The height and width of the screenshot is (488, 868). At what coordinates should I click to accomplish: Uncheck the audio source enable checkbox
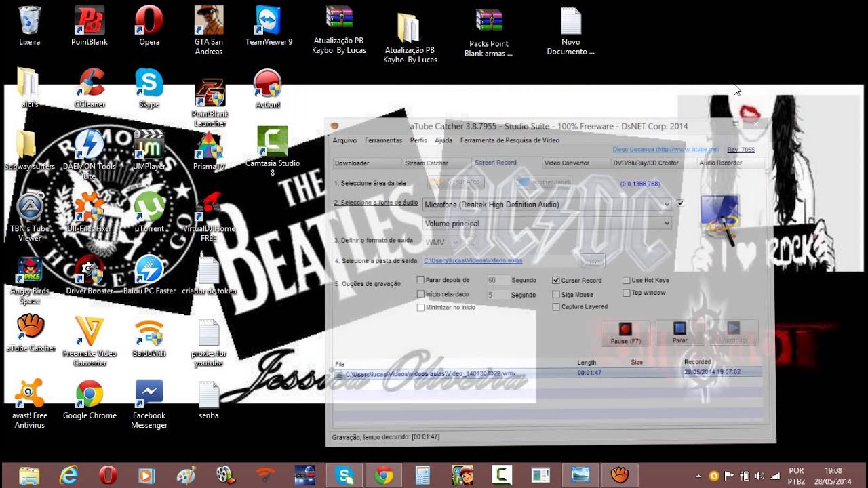pyautogui.click(x=680, y=203)
